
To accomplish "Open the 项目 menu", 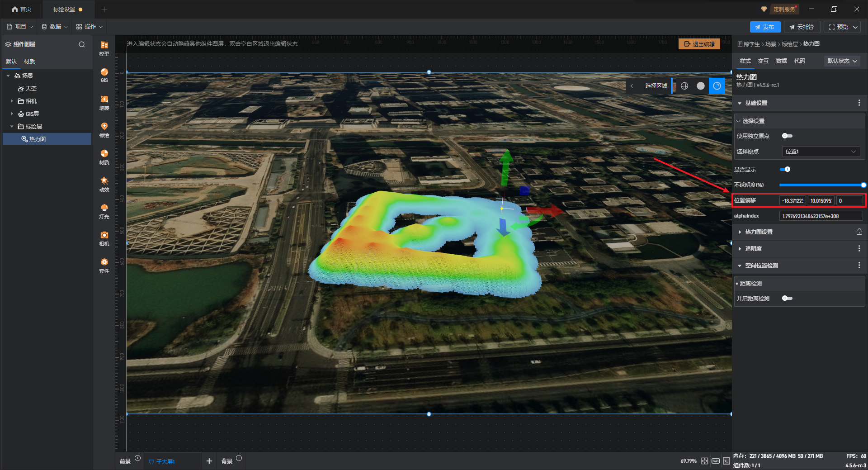I will pyautogui.click(x=20, y=27).
